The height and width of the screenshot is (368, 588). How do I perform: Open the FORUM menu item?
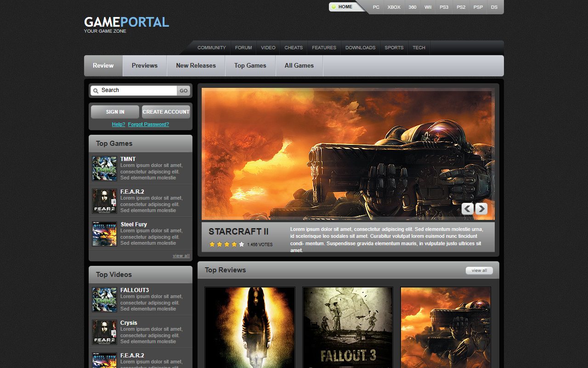243,48
